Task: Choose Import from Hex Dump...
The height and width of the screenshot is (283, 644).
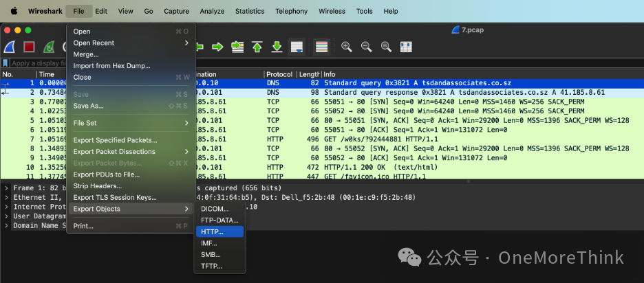Action: tap(131, 66)
